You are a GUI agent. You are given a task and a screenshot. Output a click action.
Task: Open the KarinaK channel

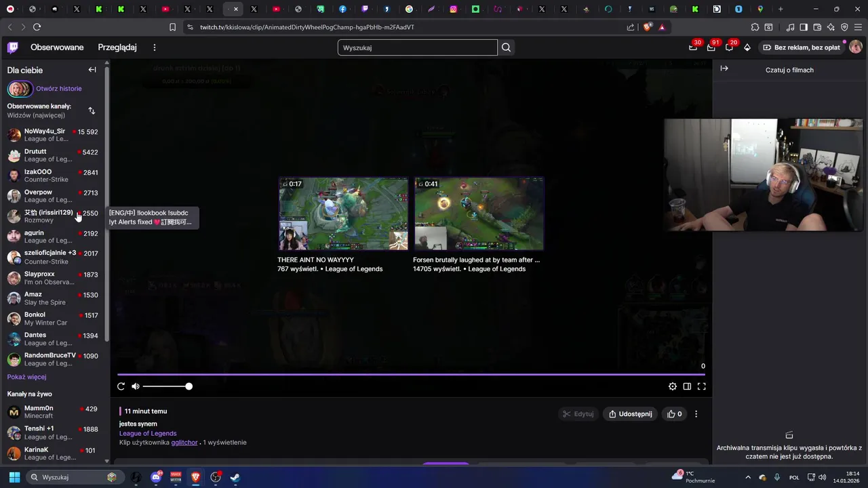point(52,453)
